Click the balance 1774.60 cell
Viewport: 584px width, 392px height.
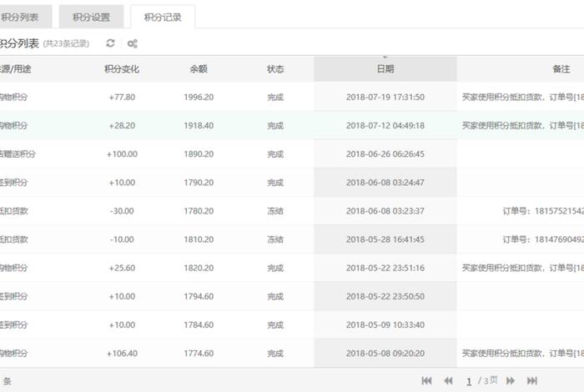[x=199, y=354]
